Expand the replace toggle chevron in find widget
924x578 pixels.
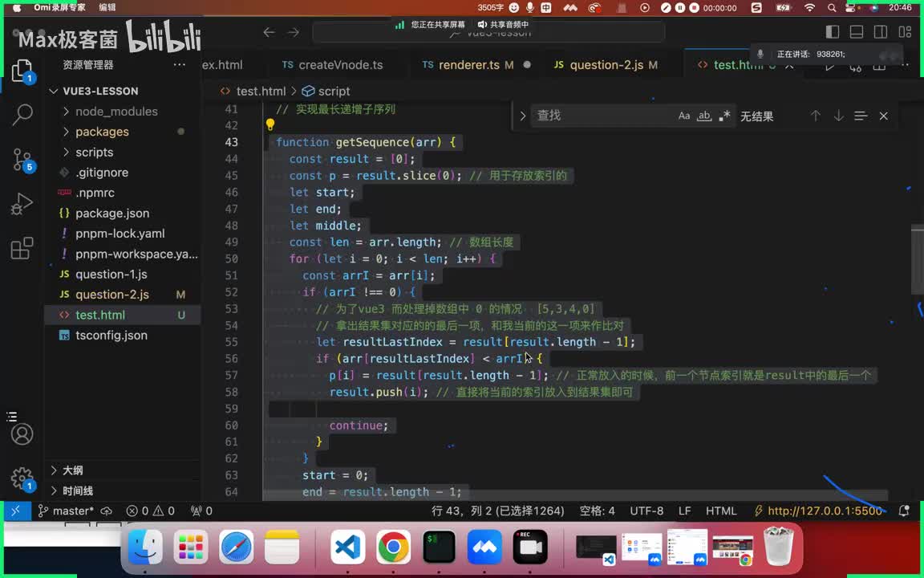click(523, 116)
